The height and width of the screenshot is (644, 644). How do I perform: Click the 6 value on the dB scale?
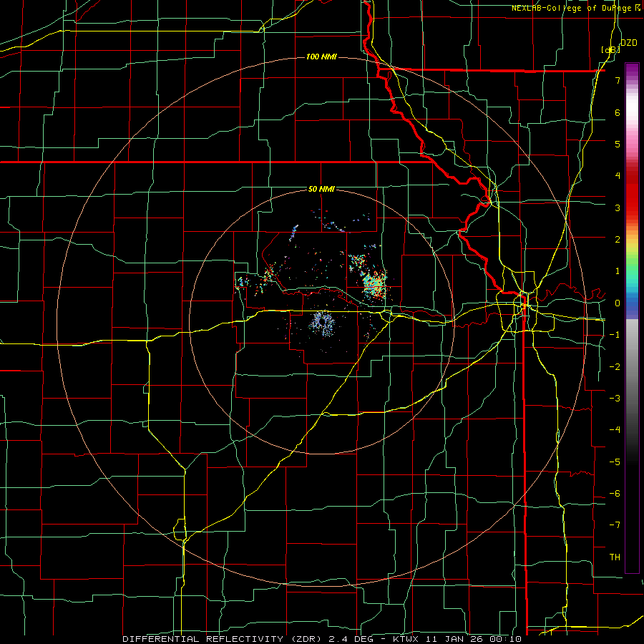[618, 112]
